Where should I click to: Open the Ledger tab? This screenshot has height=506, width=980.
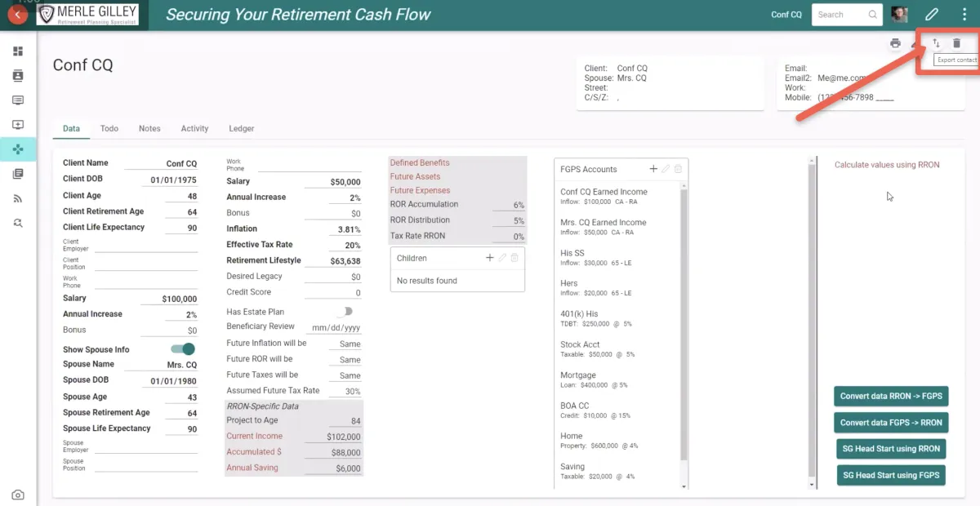pos(242,128)
